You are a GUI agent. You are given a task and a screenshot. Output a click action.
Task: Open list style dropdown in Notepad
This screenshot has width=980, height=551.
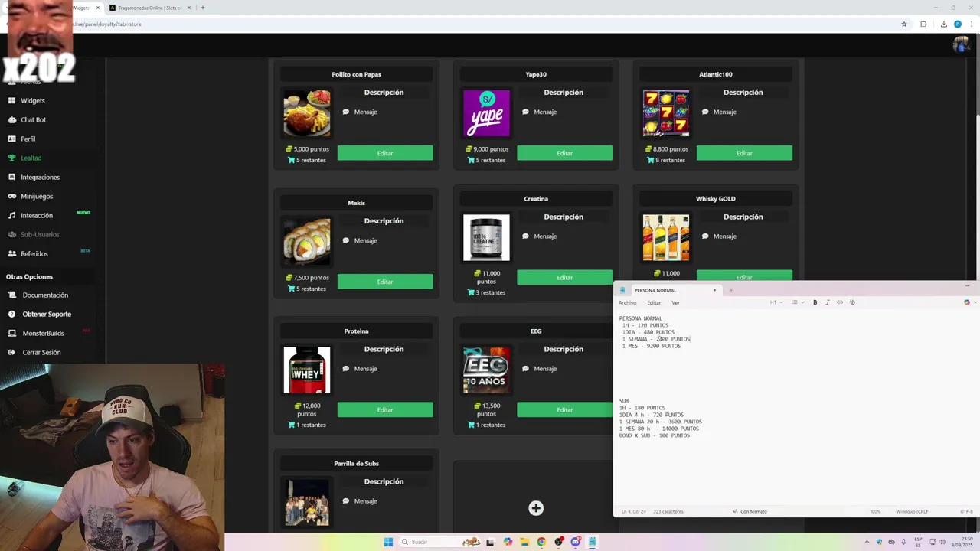pos(796,302)
